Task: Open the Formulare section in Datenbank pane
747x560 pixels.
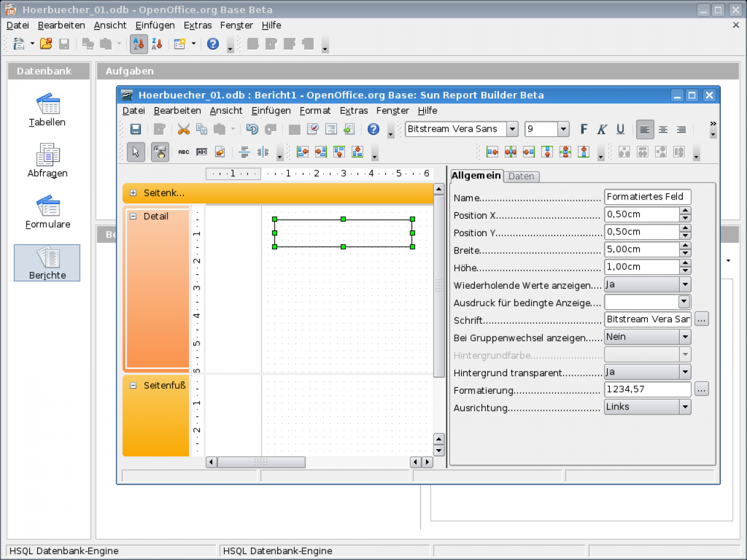Action: pos(48,212)
